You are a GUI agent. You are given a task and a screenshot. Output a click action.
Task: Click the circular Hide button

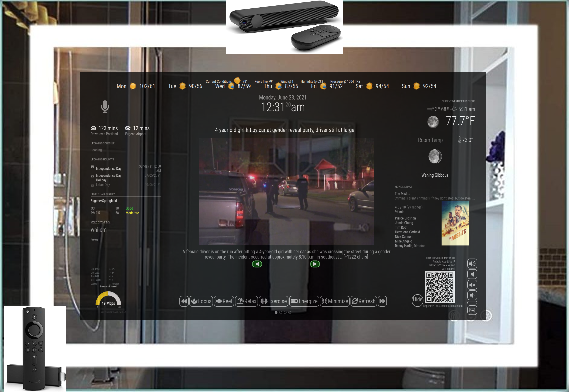click(418, 300)
